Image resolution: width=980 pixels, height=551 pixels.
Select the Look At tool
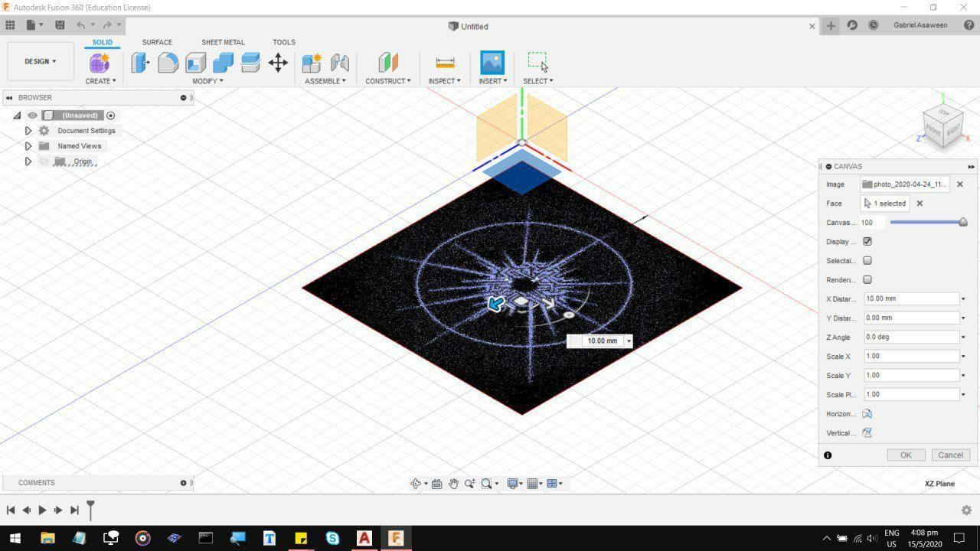(436, 484)
